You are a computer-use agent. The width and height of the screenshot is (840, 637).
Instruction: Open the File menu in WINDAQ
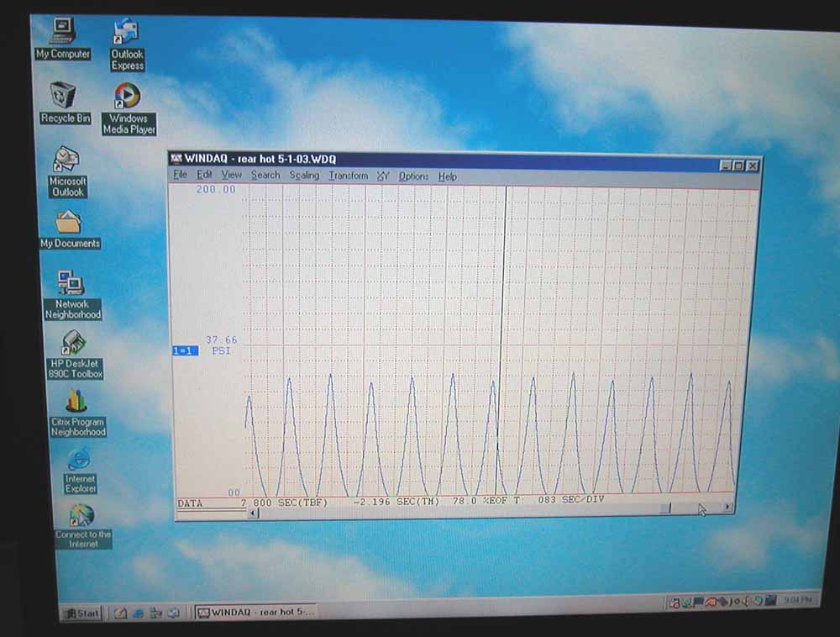pos(180,175)
